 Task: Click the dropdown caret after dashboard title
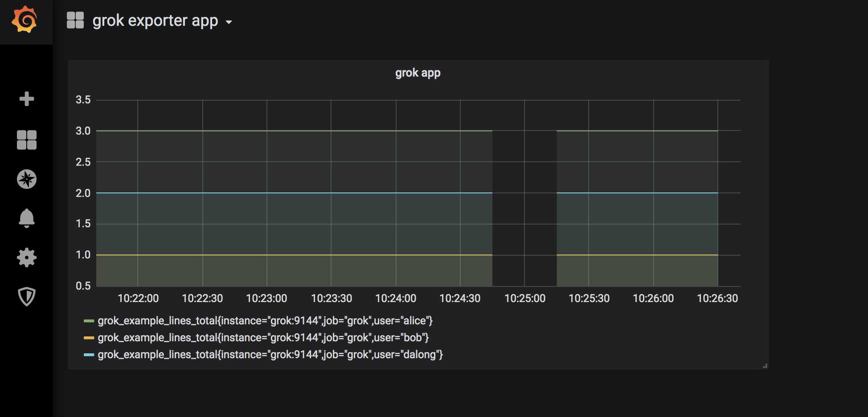tap(229, 22)
